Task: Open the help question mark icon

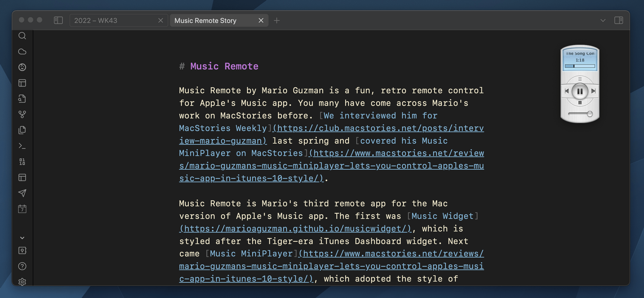Action: [22, 266]
